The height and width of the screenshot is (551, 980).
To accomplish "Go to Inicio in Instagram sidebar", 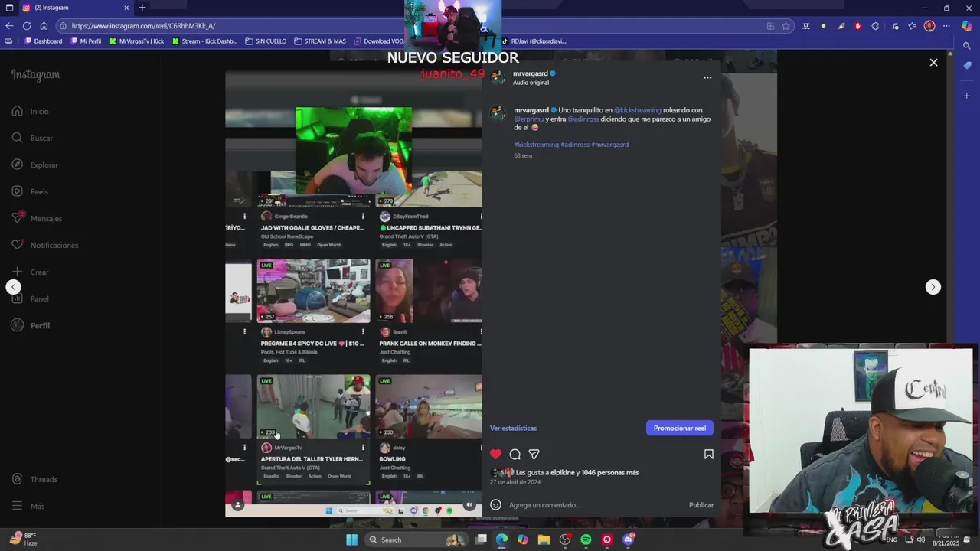I will click(31, 112).
